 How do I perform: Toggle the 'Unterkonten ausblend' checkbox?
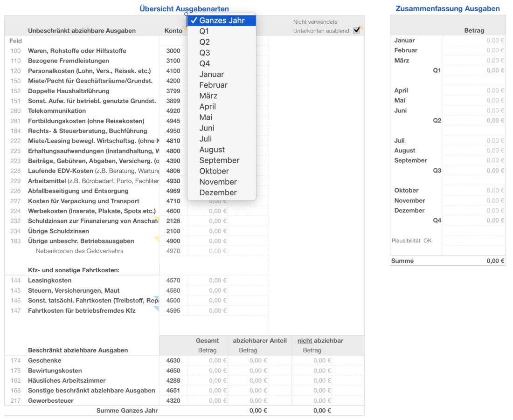pos(357,30)
